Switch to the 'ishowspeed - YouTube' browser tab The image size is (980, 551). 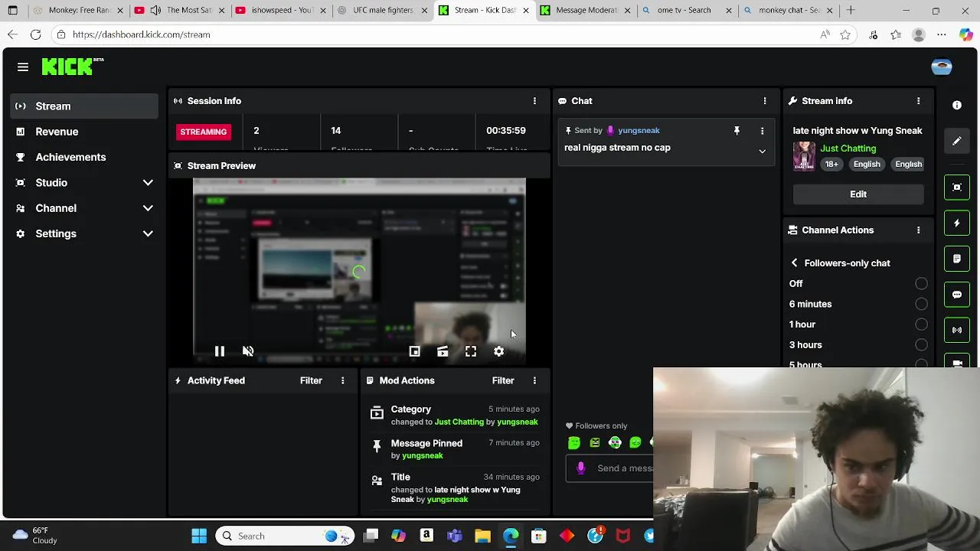pos(280,11)
